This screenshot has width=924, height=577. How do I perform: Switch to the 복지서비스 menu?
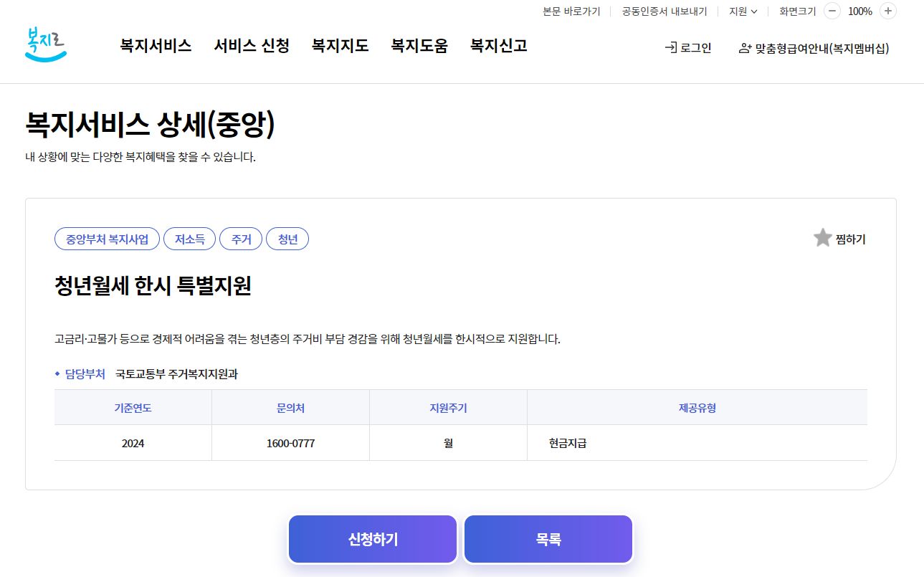155,45
